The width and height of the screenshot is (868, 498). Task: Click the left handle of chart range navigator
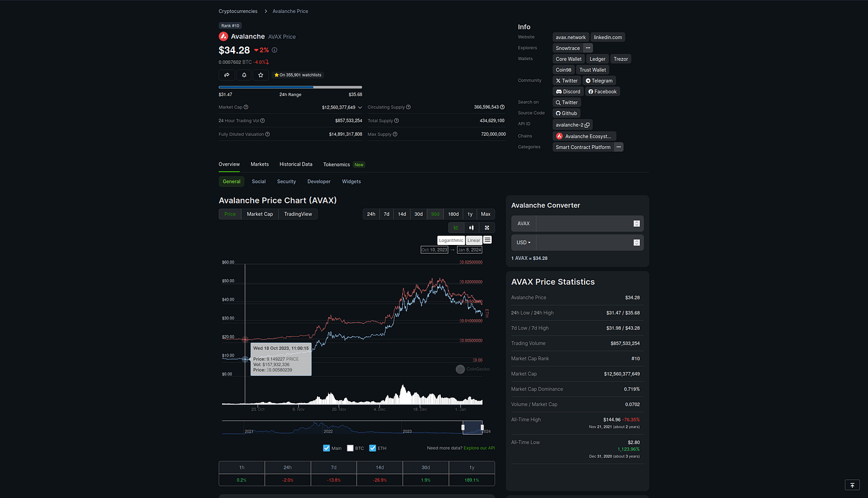463,427
